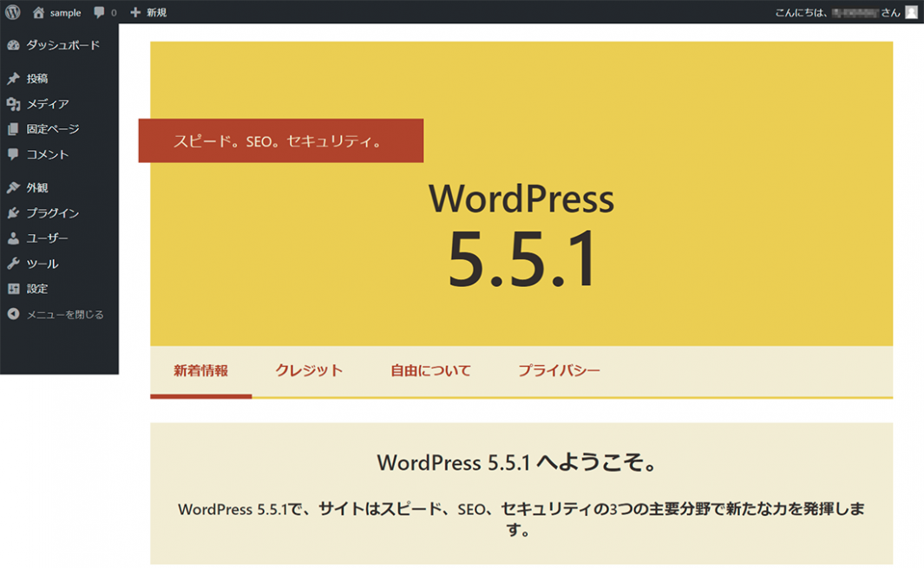Click the プラグイン plug icon
This screenshot has width=924, height=568.
pos(13,213)
